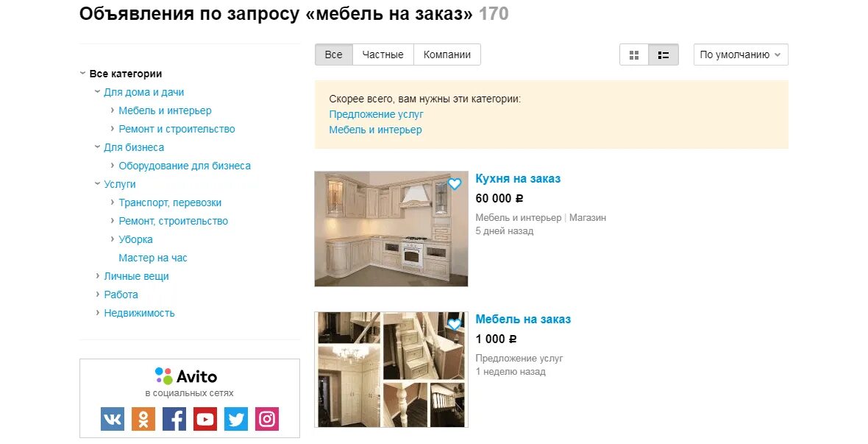Viewport: 868px width, 444px height.
Task: Open the kitchen photo thumbnail
Action: 391,229
